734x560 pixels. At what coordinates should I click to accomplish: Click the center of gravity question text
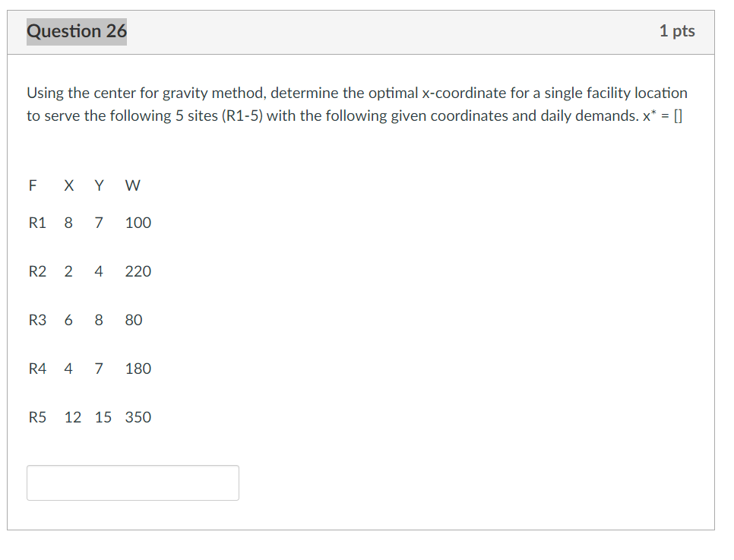click(x=357, y=103)
